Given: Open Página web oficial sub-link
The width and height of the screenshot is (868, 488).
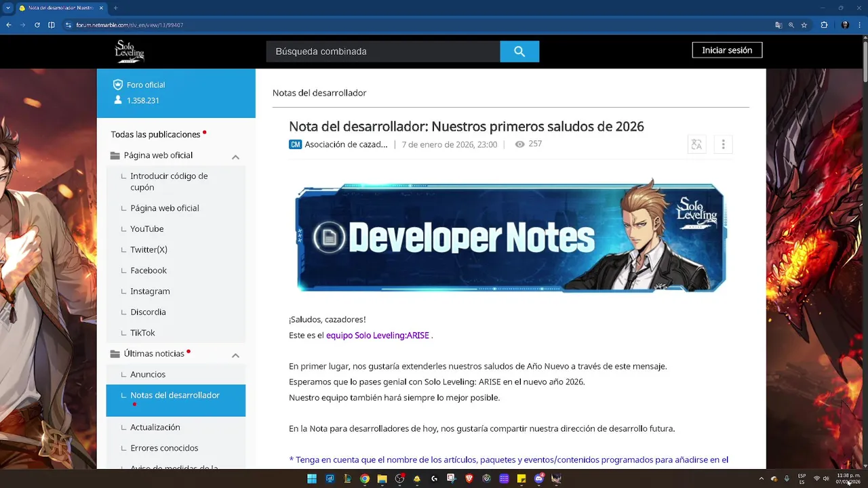Looking at the screenshot, I should pos(165,208).
